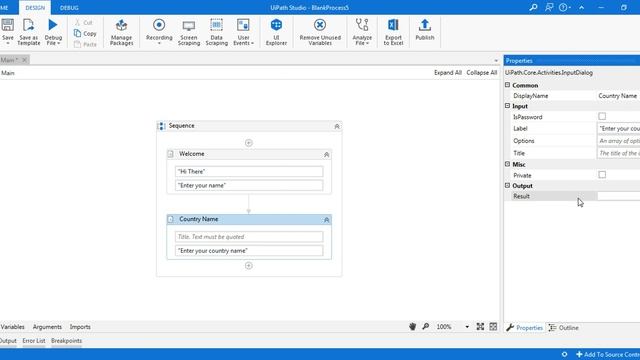
Task: Toggle the overview map icon
Action: [x=493, y=327]
